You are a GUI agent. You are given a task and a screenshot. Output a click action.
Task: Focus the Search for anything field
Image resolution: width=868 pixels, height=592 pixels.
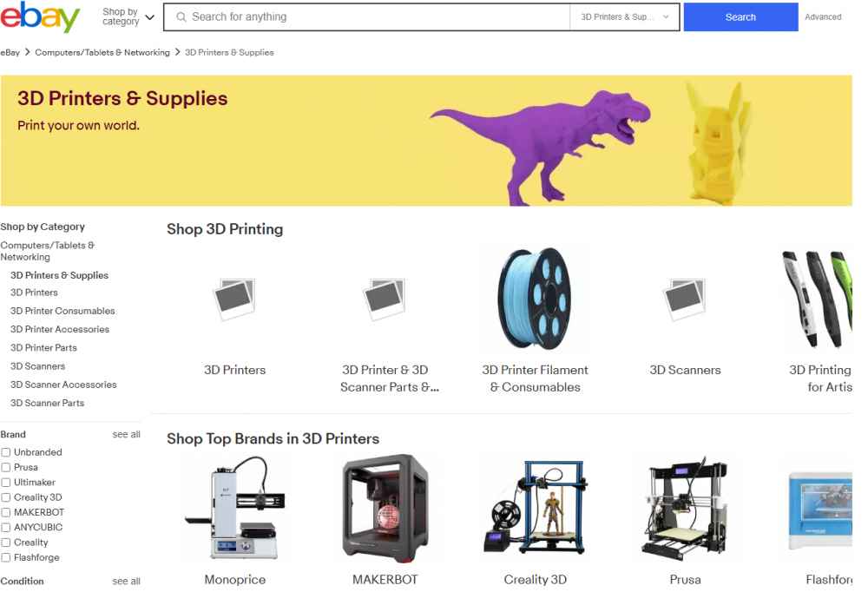pyautogui.click(x=366, y=17)
